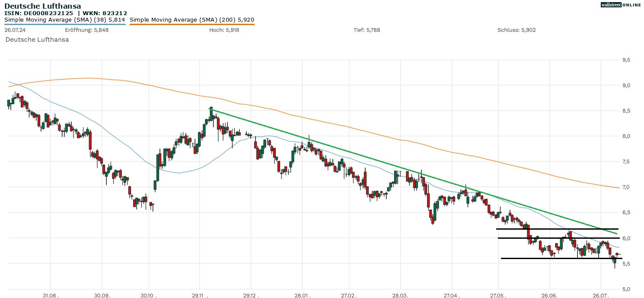Click the green descending trendline

(x=414, y=172)
